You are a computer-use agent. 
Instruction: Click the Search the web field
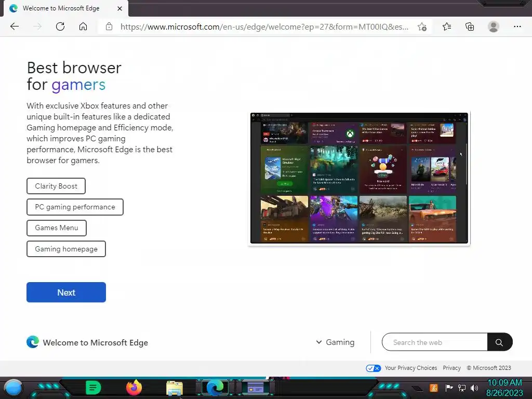(x=435, y=342)
